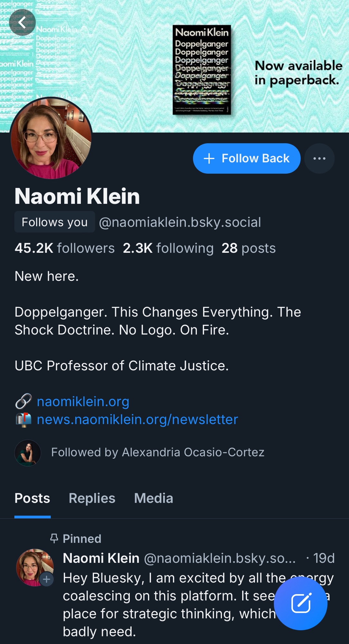
Task: Open the naomiklein.org link
Action: point(83,402)
